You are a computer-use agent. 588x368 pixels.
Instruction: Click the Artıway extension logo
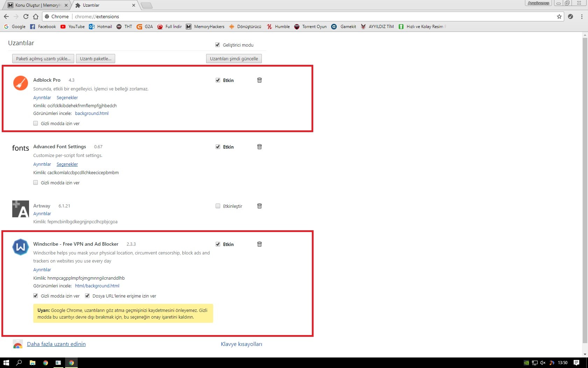21,209
